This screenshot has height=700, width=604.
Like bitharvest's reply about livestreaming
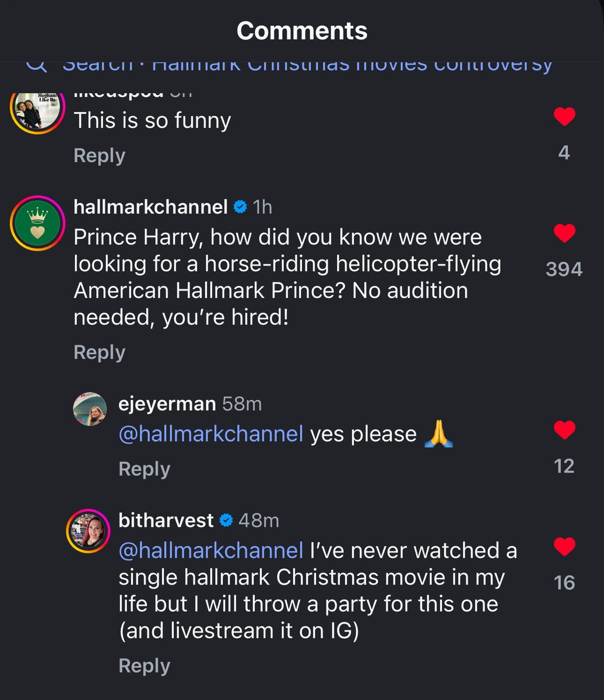click(x=564, y=547)
